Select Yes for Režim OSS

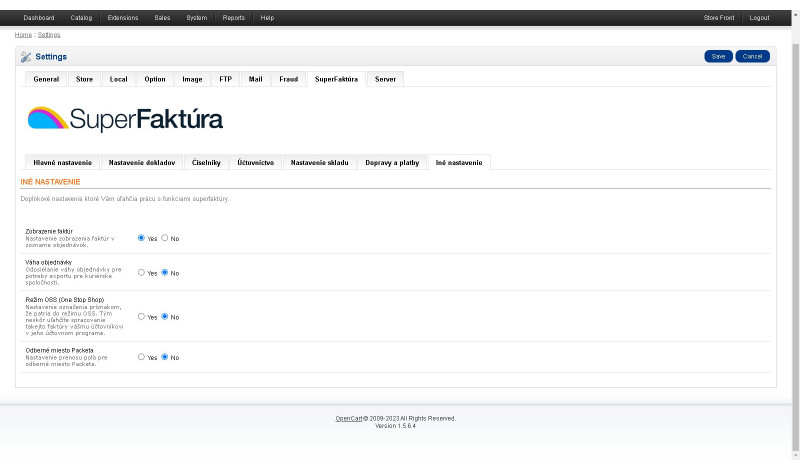pyautogui.click(x=141, y=316)
